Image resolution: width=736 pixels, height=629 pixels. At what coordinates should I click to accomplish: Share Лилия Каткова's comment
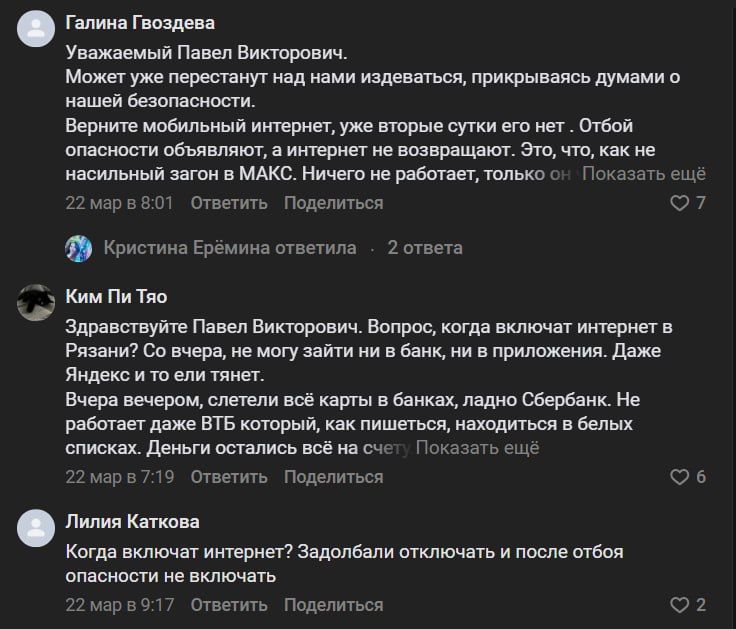click(x=333, y=605)
